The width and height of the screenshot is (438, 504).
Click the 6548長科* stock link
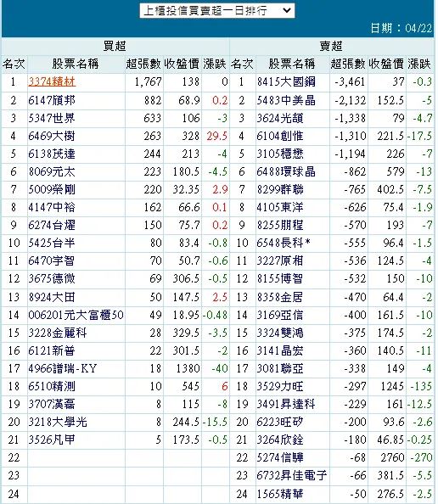pyautogui.click(x=284, y=243)
